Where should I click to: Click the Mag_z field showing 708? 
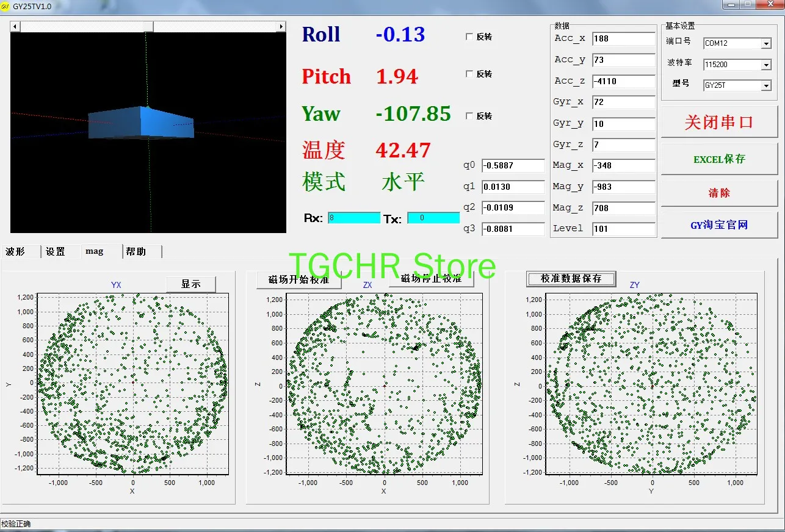pos(623,208)
